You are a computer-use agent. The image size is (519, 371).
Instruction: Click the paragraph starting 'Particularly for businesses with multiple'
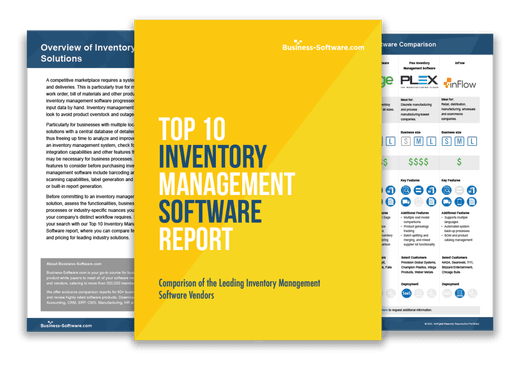tap(90, 155)
